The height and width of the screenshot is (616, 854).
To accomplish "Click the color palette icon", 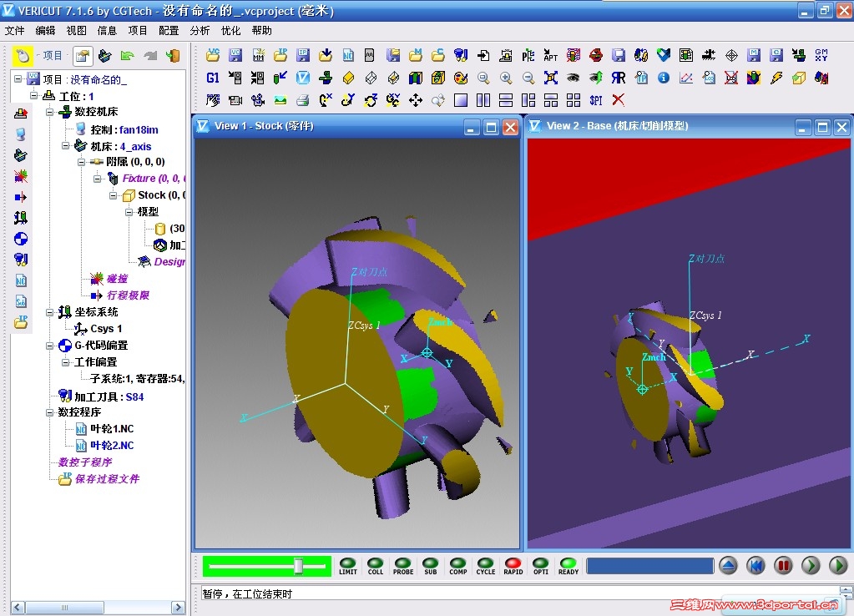I will click(x=461, y=78).
